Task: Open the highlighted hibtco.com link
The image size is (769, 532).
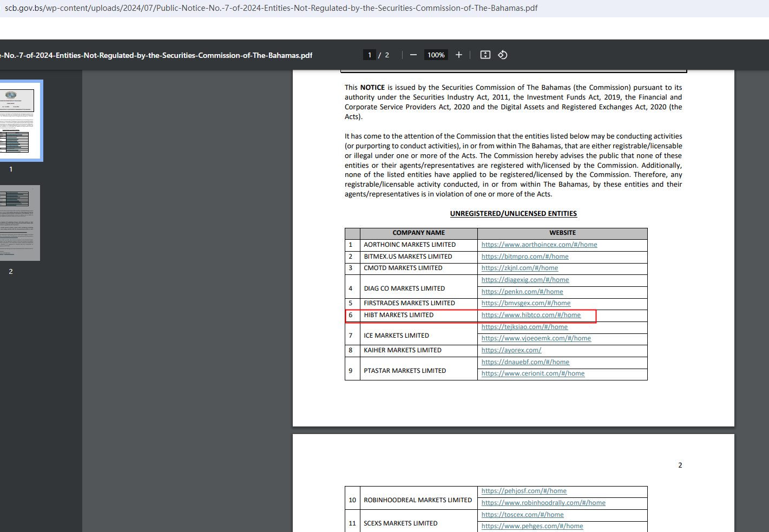Action: point(531,315)
